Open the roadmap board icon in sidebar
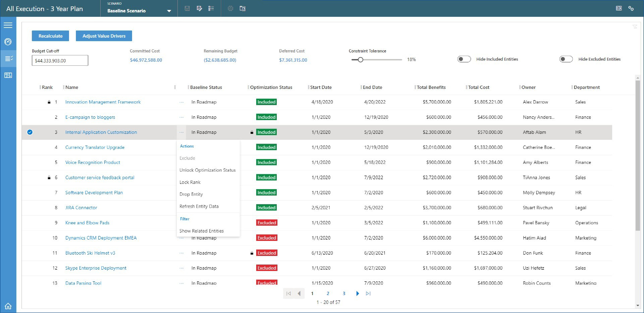 click(8, 75)
